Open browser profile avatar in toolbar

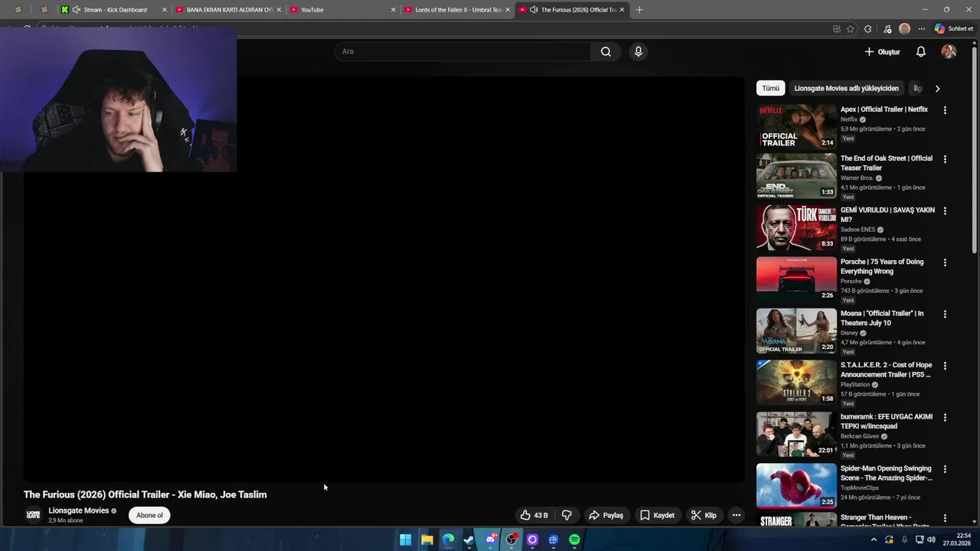[x=904, y=29]
